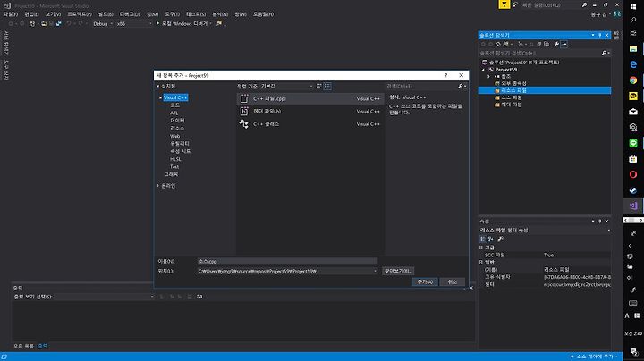
Task: Open Chrome from the Windows taskbar
Action: coord(633,80)
